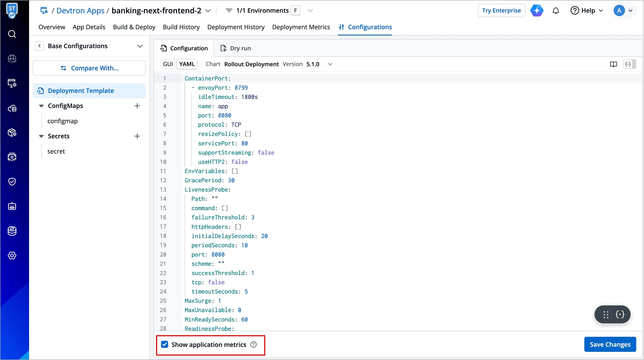Screen dimensions: 644x360
Task: Click the Compare With... button
Action: (89, 68)
